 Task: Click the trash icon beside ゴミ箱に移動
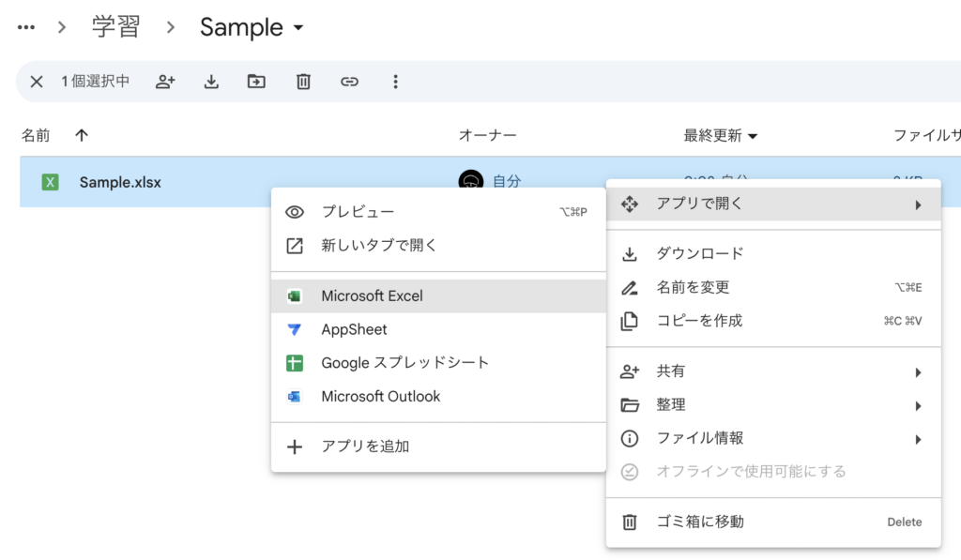[630, 522]
